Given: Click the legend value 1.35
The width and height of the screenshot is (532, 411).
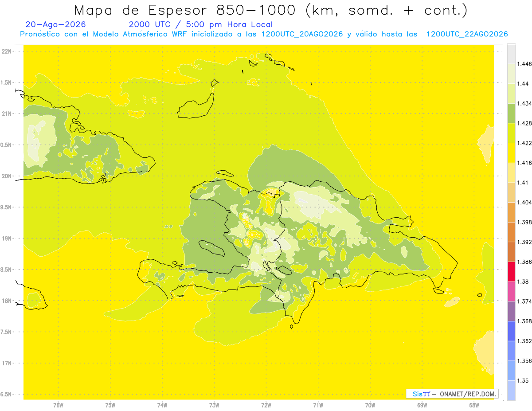Looking at the screenshot, I should [523, 380].
